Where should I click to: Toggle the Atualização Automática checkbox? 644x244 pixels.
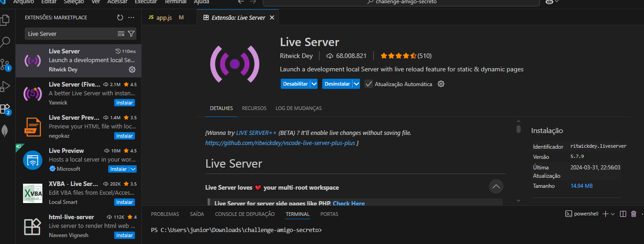point(369,84)
